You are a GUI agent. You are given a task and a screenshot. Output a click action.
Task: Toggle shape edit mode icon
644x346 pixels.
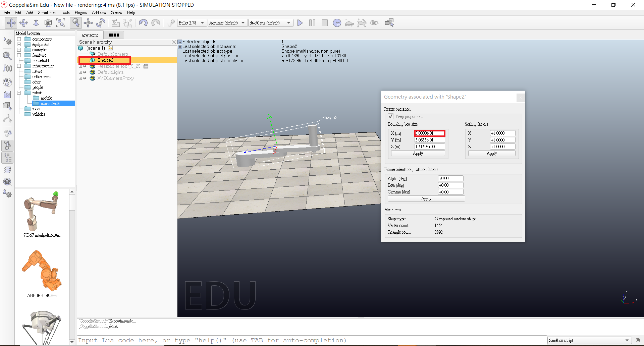coord(7,106)
